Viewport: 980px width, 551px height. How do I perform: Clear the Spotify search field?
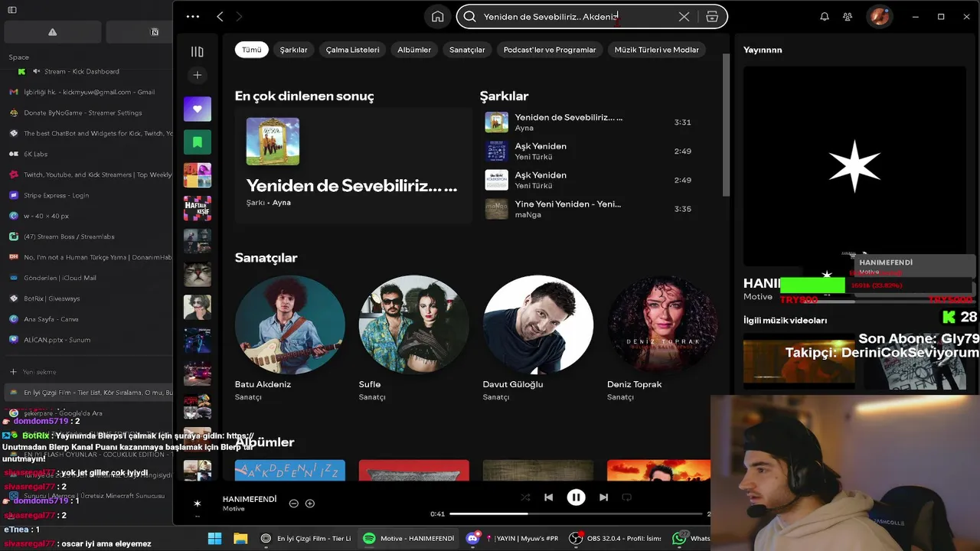684,16
